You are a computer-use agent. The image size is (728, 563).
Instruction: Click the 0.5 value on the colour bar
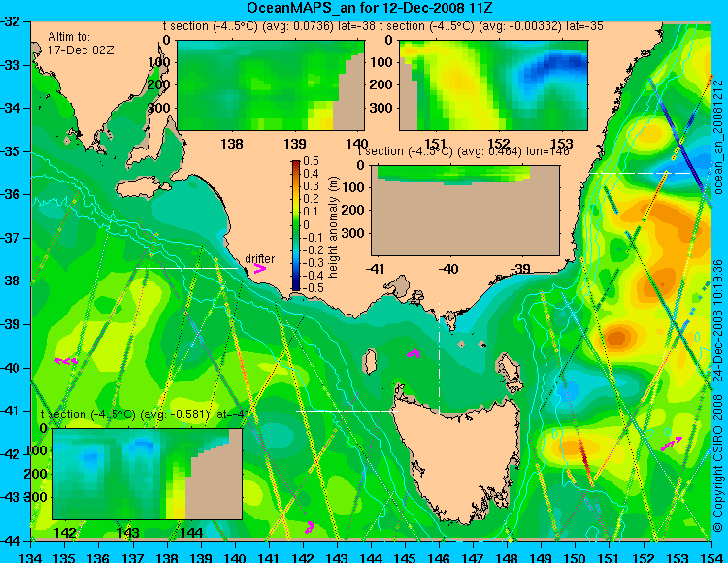click(311, 161)
